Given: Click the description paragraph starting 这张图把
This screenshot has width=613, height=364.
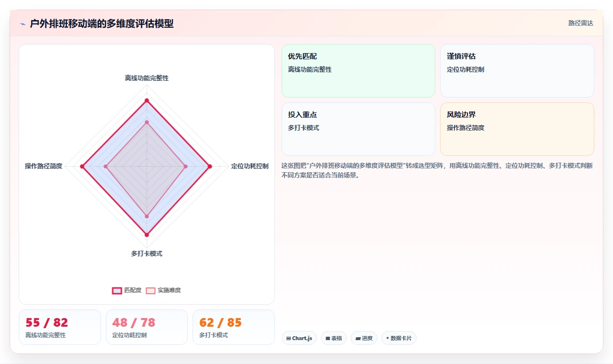Looking at the screenshot, I should (x=437, y=170).
